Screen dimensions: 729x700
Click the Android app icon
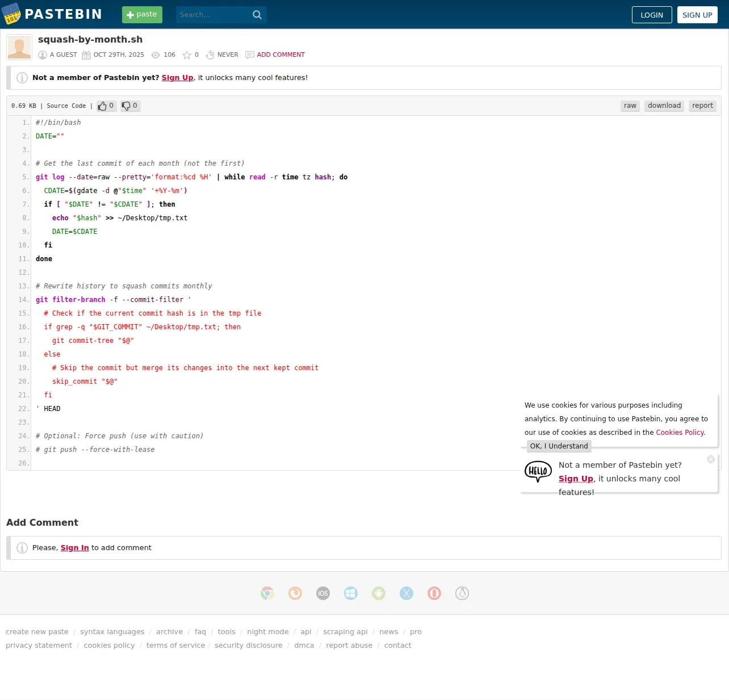[x=379, y=593]
